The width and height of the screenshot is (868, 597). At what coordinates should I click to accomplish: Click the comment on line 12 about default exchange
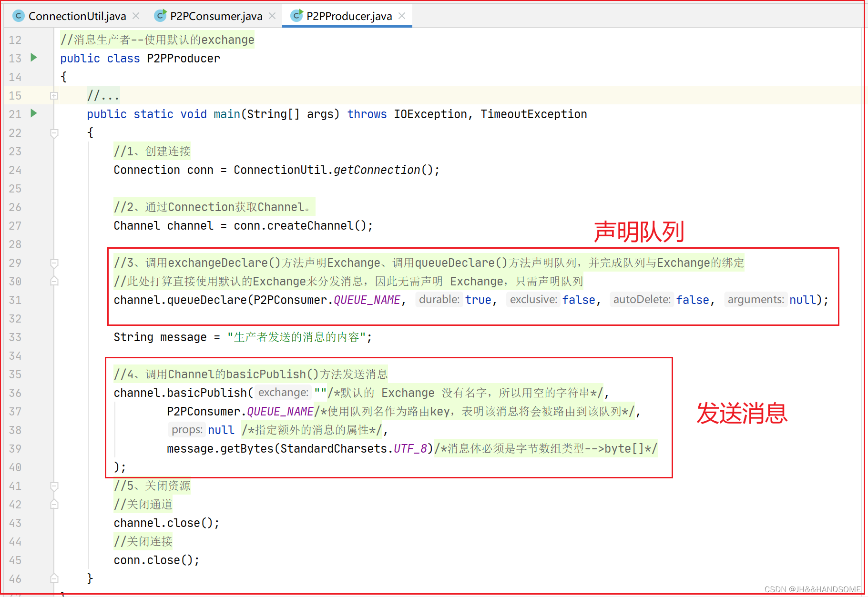pyautogui.click(x=157, y=40)
